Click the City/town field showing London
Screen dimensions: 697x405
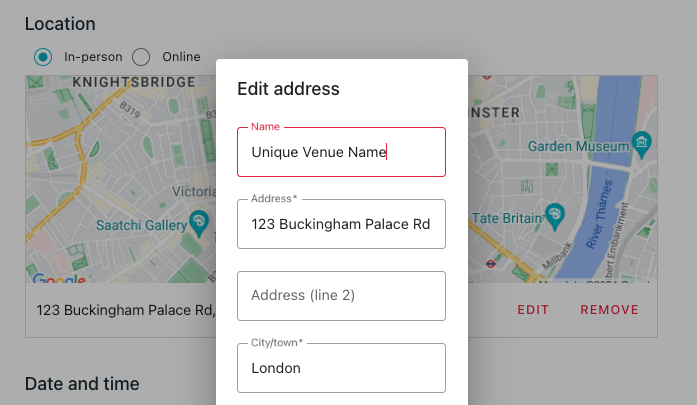point(341,368)
